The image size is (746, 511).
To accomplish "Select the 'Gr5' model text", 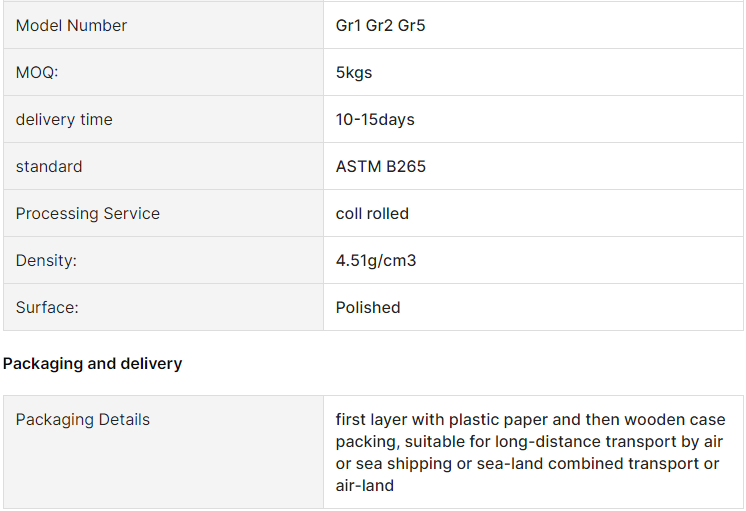I will pos(411,26).
